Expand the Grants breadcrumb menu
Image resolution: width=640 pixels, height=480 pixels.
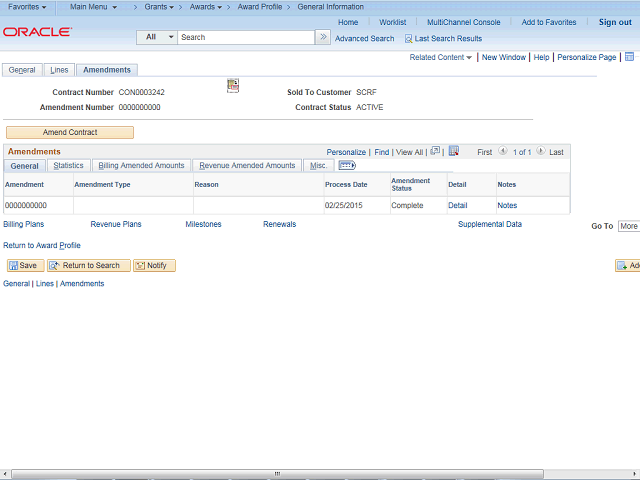(159, 7)
